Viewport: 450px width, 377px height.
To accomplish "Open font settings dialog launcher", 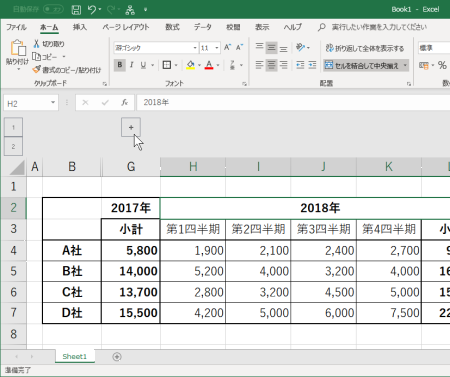I will click(244, 84).
